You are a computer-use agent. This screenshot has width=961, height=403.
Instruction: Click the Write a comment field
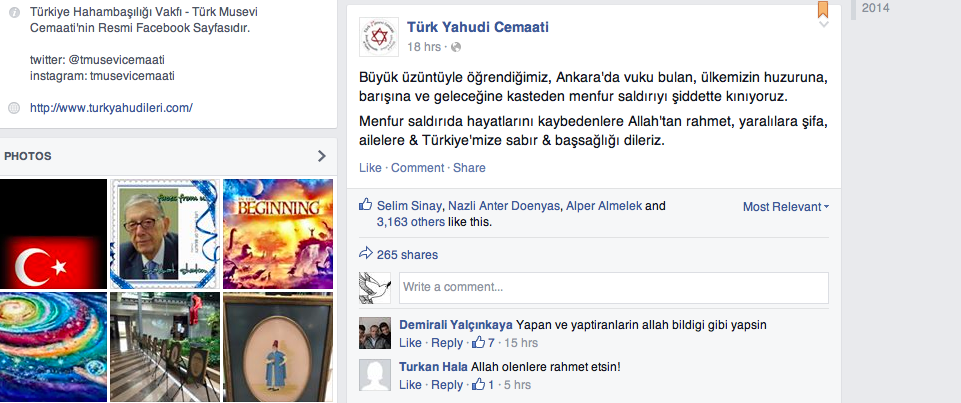pyautogui.click(x=613, y=288)
